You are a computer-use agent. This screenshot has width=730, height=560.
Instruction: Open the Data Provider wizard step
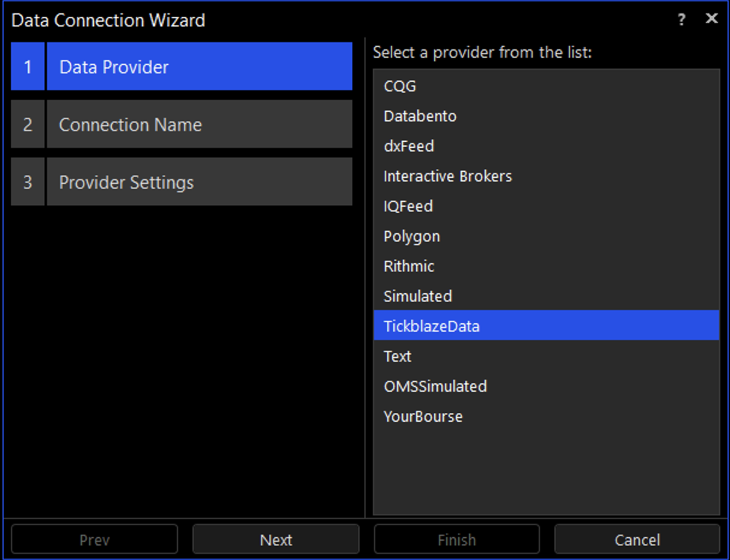click(182, 66)
